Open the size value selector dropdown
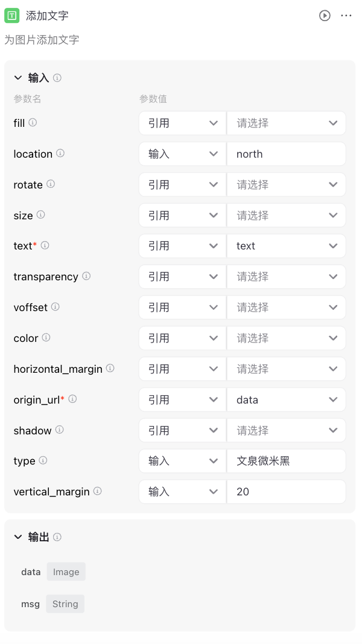The height and width of the screenshot is (644, 362). tap(286, 215)
